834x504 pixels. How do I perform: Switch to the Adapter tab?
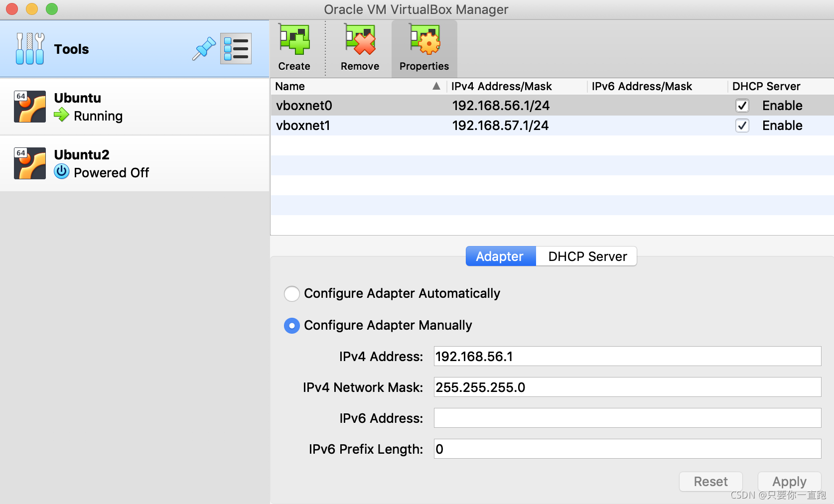501,256
